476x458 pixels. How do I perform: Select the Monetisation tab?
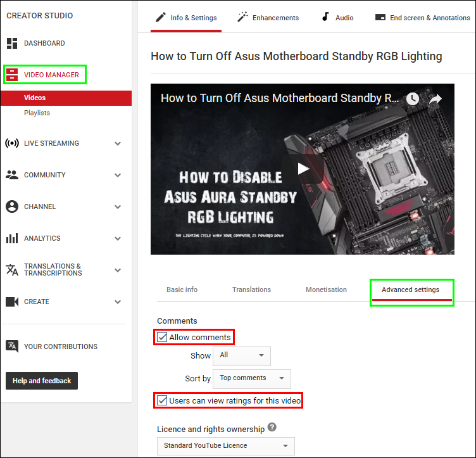326,289
